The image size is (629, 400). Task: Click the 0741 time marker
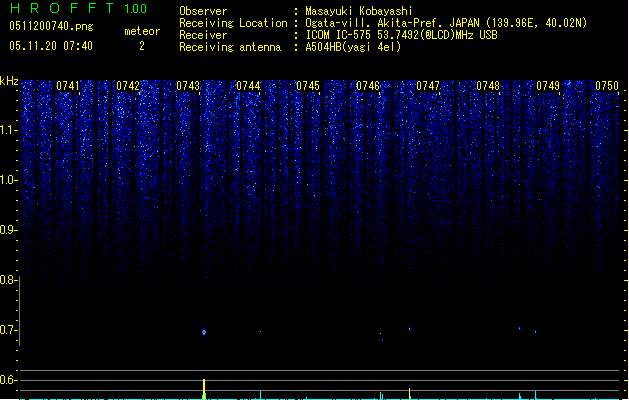coord(68,86)
